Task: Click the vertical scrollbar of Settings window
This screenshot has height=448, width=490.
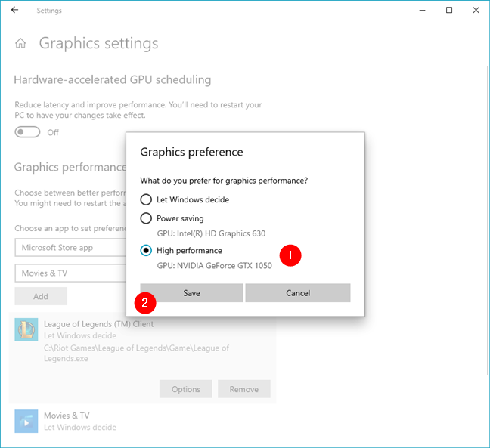Action: pyautogui.click(x=488, y=220)
